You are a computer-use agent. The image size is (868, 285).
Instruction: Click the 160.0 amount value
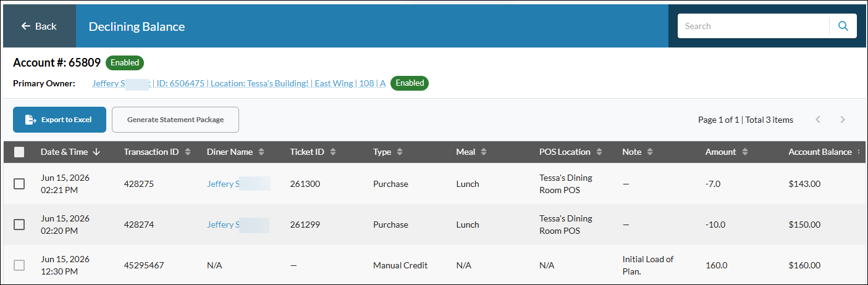(x=716, y=265)
